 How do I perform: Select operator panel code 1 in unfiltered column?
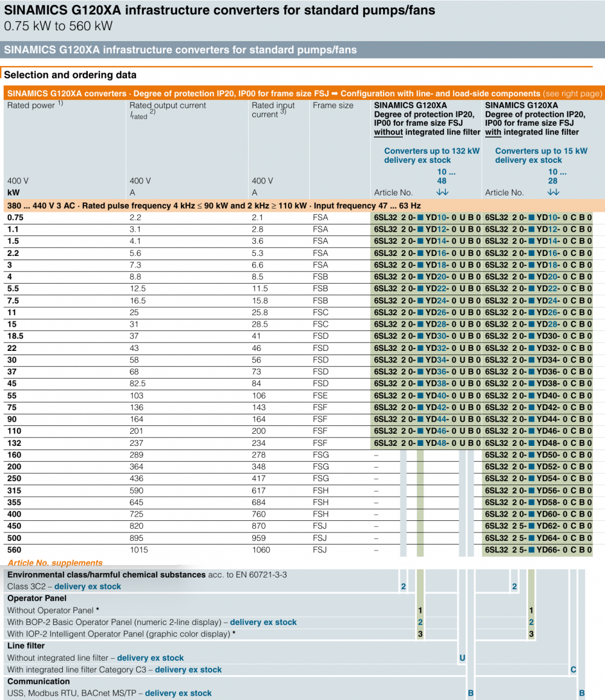(420, 610)
